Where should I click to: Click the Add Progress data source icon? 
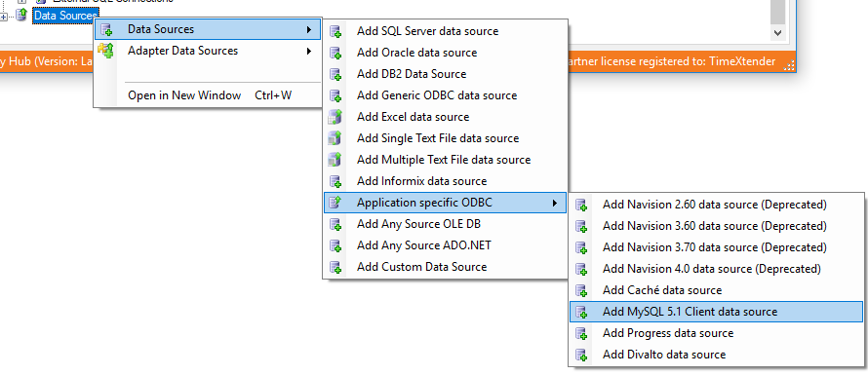point(581,333)
